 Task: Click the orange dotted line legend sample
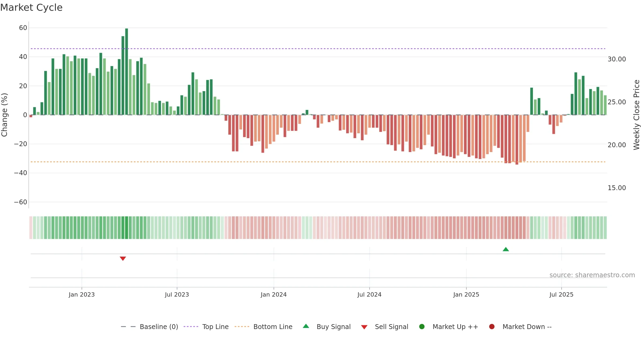[242, 327]
